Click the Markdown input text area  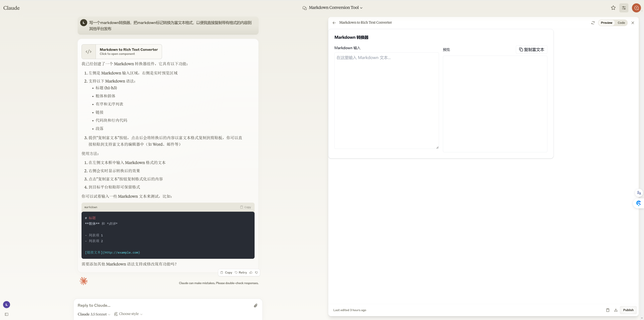pyautogui.click(x=386, y=101)
